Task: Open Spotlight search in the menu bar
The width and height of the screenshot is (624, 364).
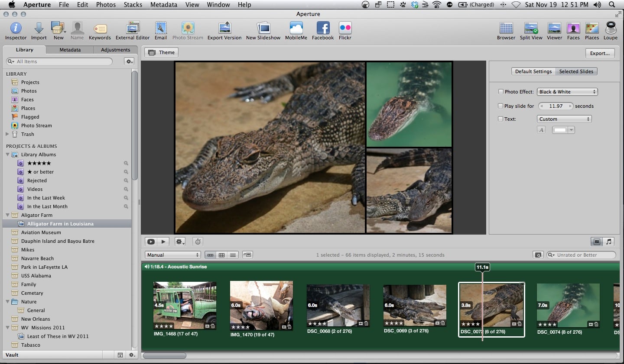Action: 612,5
